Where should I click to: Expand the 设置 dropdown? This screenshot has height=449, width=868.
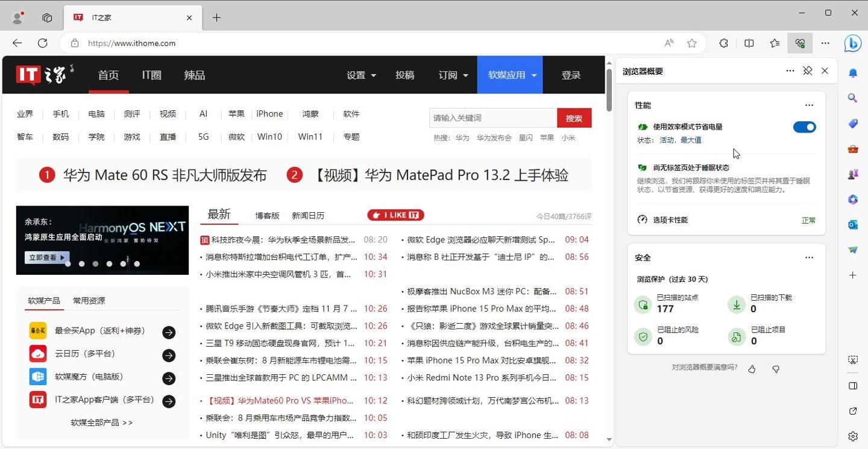[x=361, y=75]
